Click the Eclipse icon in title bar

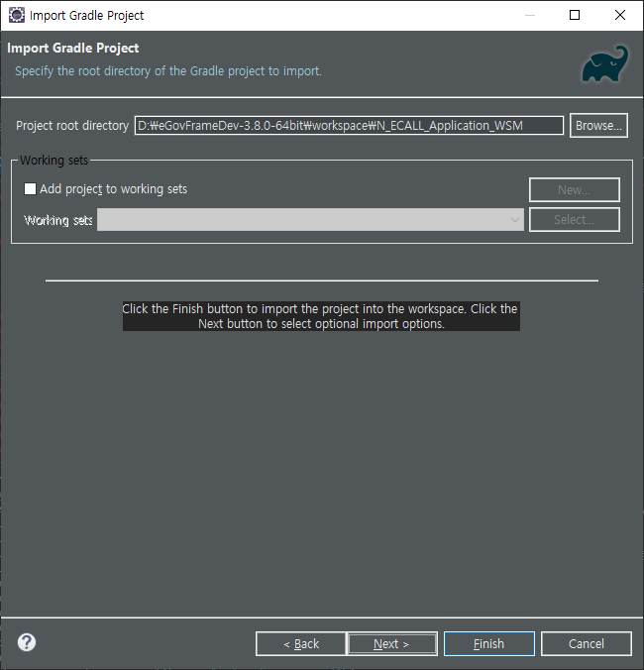click(x=17, y=16)
